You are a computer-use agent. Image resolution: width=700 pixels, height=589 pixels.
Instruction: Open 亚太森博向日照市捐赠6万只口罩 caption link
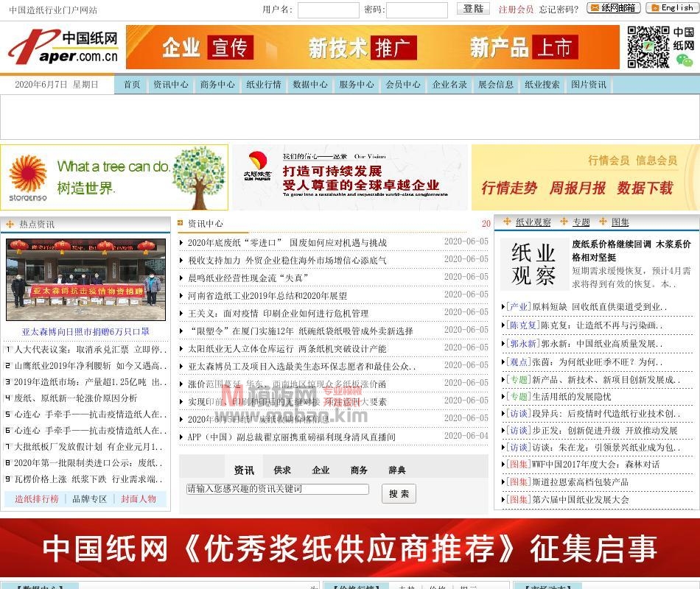click(x=85, y=331)
